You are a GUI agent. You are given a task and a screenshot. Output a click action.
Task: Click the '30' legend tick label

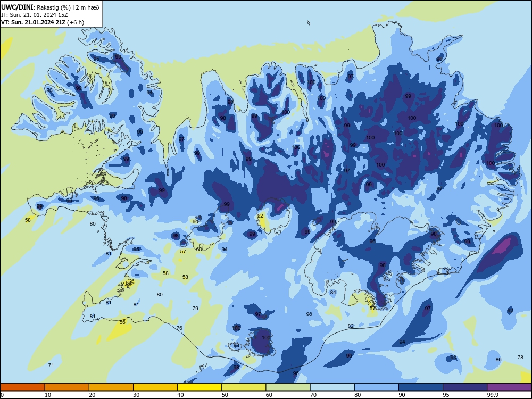tap(136, 395)
